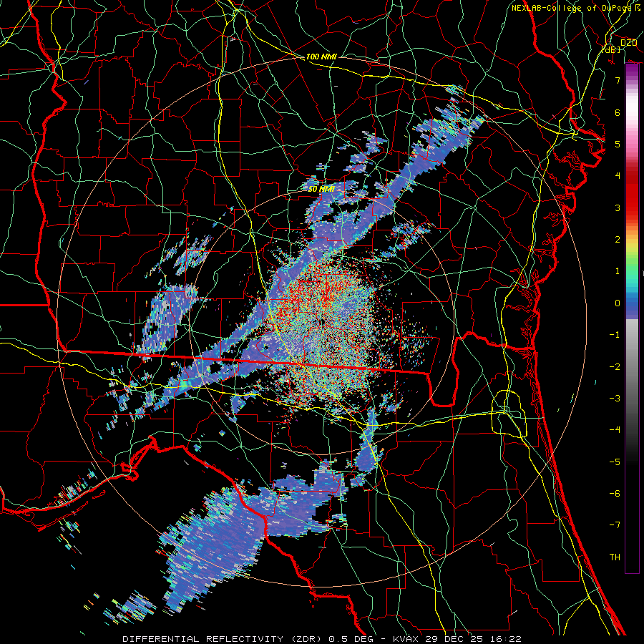Click the '5' tick on the color scale

(x=618, y=144)
